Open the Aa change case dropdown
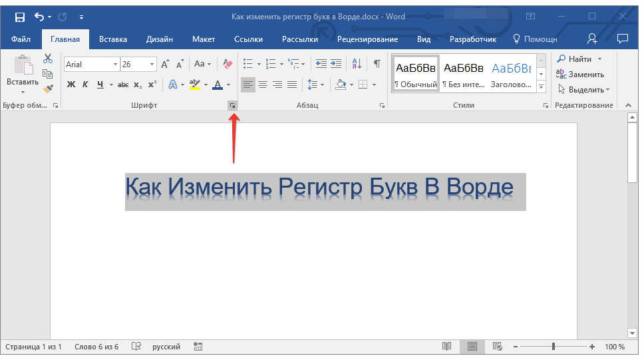 (202, 64)
